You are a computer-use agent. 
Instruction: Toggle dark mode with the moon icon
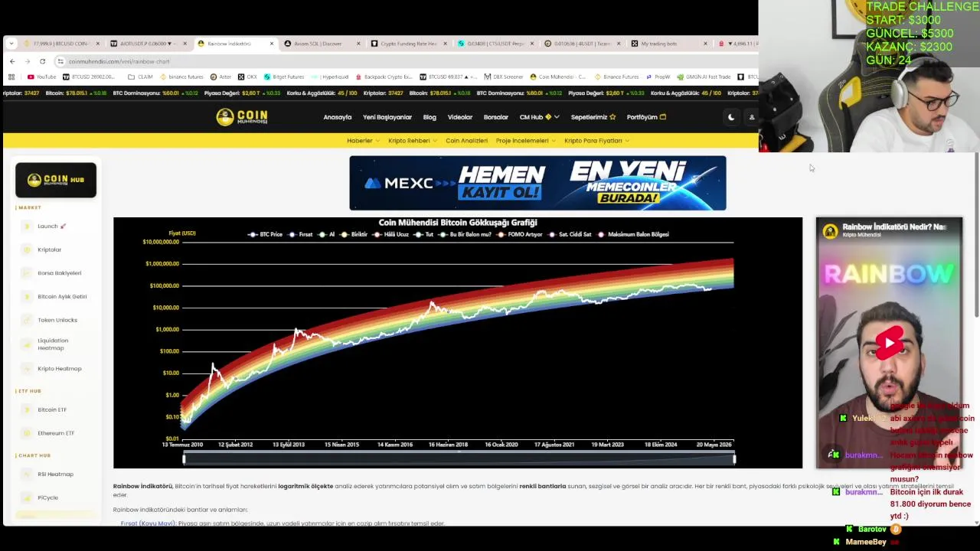[x=731, y=117]
